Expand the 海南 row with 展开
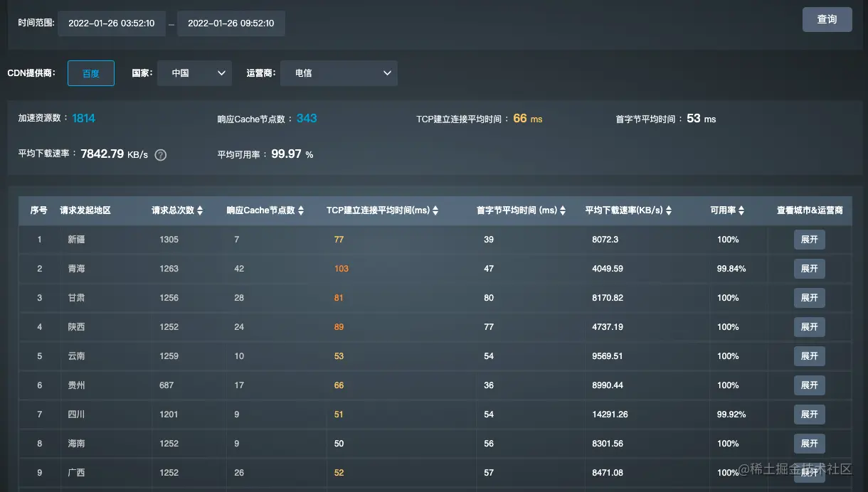The width and height of the screenshot is (868, 492). 810,444
